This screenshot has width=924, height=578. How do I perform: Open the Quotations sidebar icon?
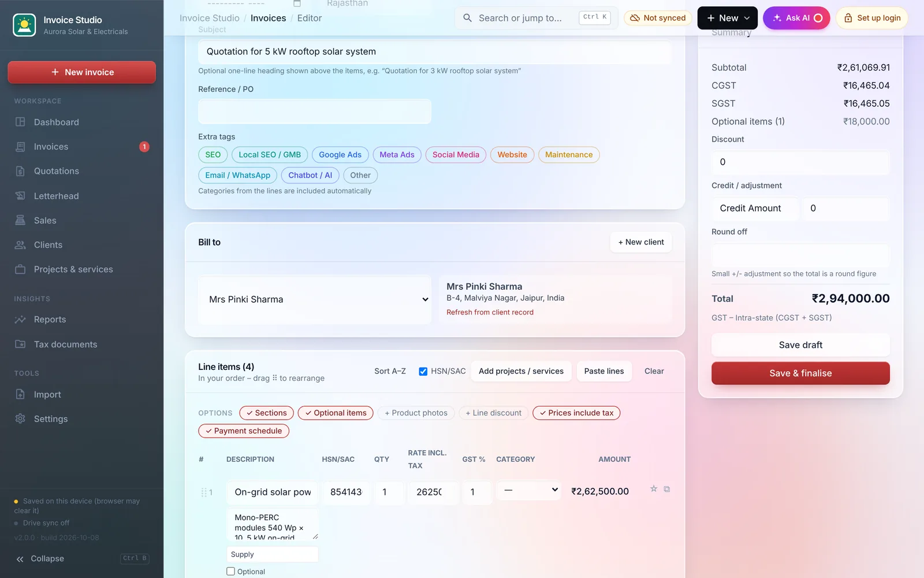(x=20, y=171)
